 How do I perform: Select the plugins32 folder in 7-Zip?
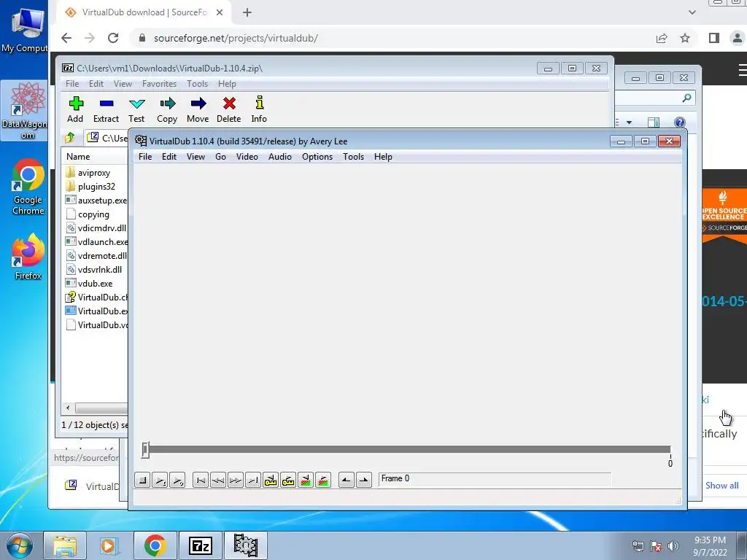pos(96,187)
